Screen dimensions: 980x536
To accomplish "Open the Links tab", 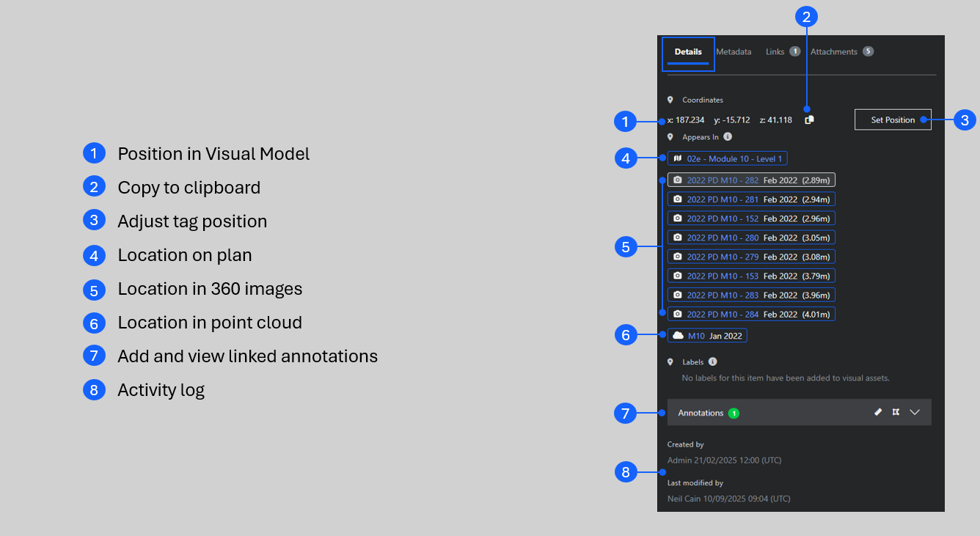I will point(783,52).
